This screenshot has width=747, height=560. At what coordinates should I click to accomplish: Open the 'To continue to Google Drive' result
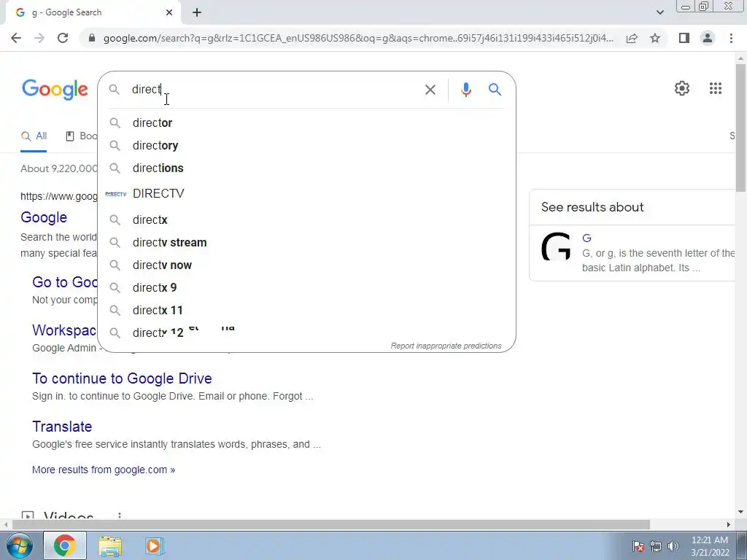click(x=122, y=378)
